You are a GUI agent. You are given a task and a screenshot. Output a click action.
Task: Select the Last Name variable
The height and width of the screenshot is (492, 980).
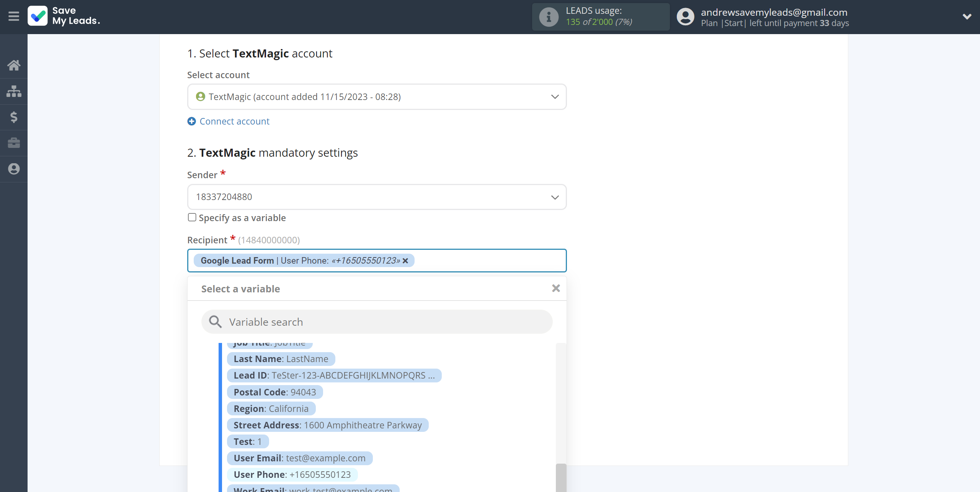[x=281, y=359]
